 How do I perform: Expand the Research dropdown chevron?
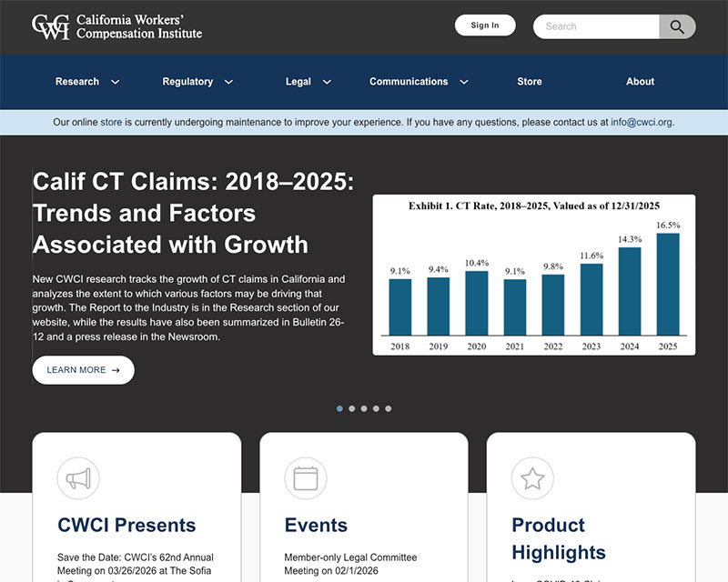[x=116, y=82]
